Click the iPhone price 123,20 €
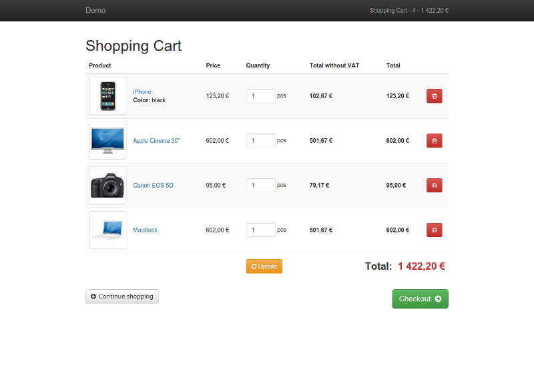This screenshot has width=534, height=392. tap(218, 96)
